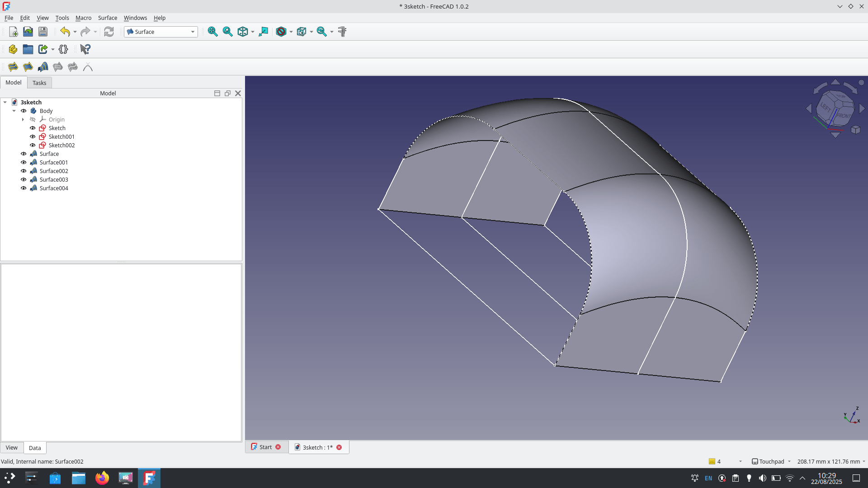868x488 pixels.
Task: Collapse the 3sketch document tree
Action: coord(5,102)
